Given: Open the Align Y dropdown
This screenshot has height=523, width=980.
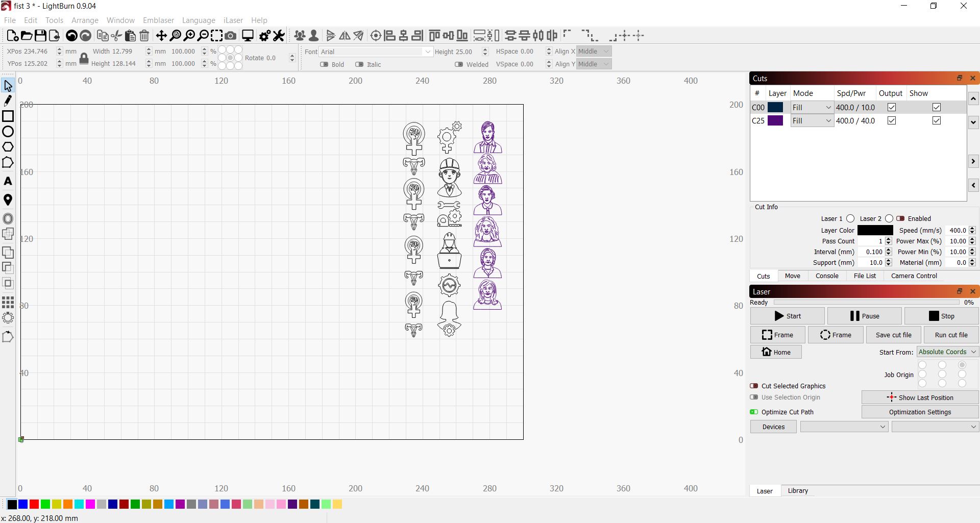Looking at the screenshot, I should (594, 64).
